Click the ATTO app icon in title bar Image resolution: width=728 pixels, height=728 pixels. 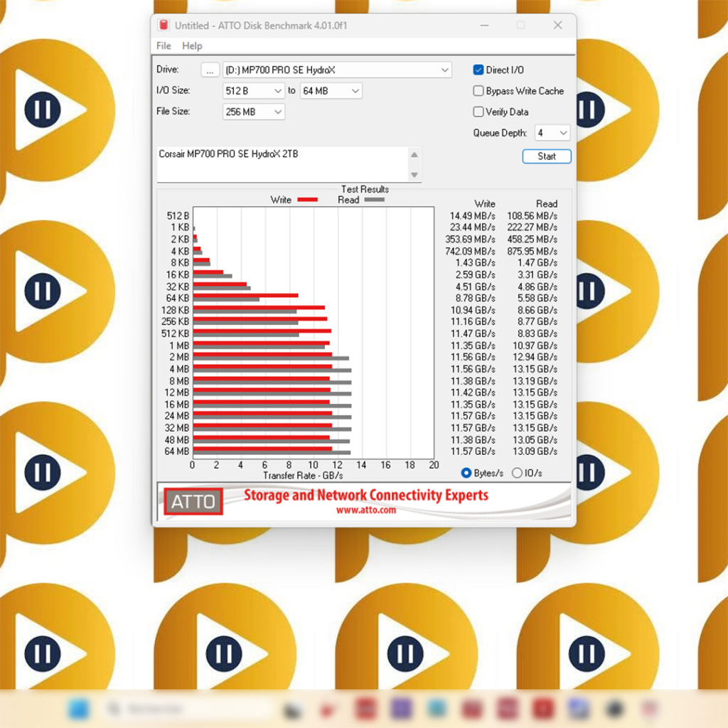tap(164, 25)
